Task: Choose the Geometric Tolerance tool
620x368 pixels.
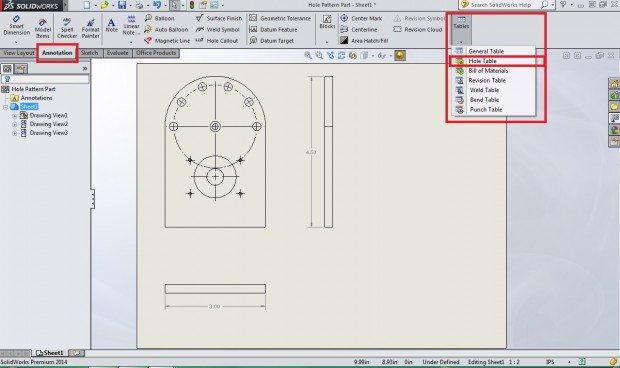Action: (x=280, y=18)
